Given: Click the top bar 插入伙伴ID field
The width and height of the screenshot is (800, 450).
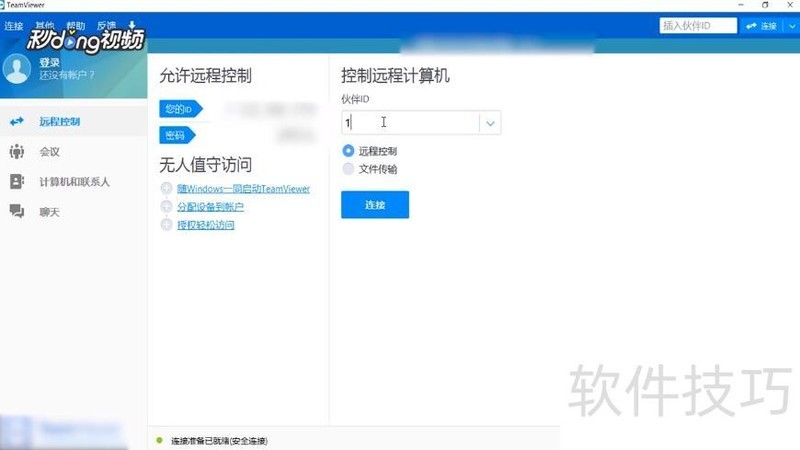Looking at the screenshot, I should point(697,26).
